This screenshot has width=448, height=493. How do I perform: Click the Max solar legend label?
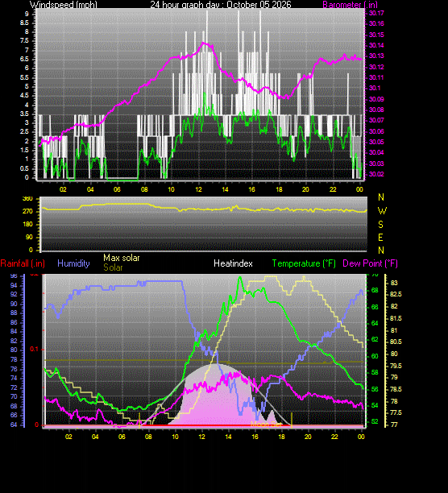pyautogui.click(x=122, y=258)
